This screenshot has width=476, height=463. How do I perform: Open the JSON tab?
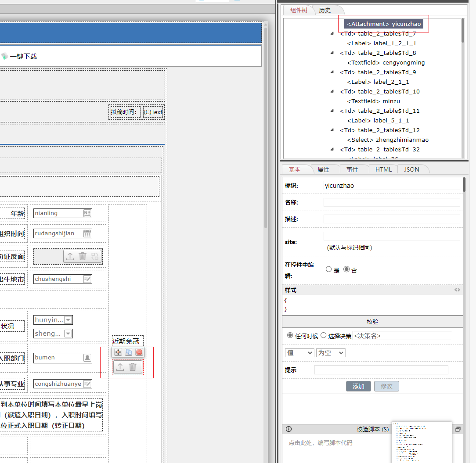coord(411,169)
